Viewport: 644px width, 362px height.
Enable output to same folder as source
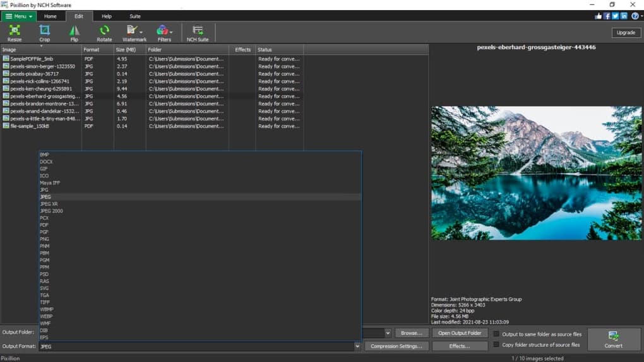497,334
